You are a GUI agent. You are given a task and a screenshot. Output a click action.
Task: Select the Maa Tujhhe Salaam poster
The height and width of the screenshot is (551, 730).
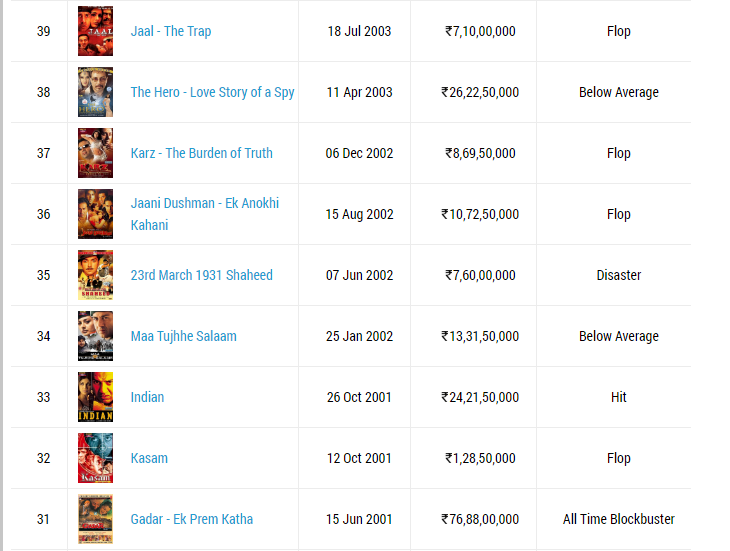(95, 336)
